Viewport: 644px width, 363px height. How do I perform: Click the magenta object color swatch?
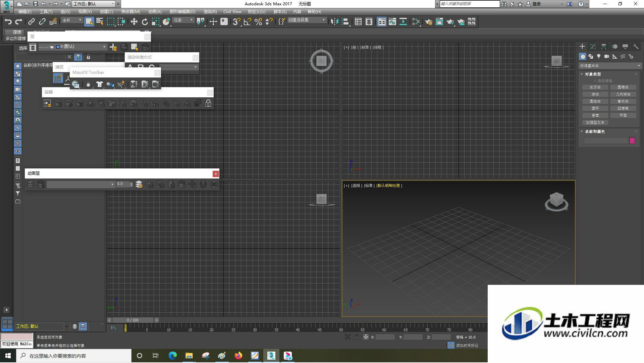(632, 141)
